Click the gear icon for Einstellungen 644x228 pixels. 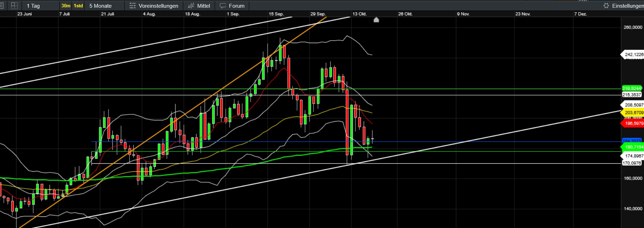coord(606,6)
